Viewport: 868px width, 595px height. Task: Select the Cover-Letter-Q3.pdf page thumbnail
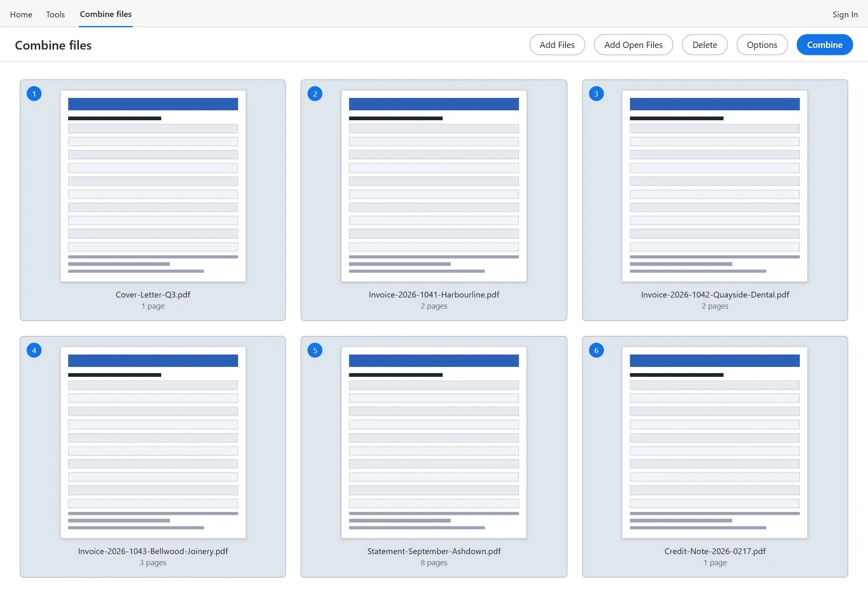tap(153, 186)
